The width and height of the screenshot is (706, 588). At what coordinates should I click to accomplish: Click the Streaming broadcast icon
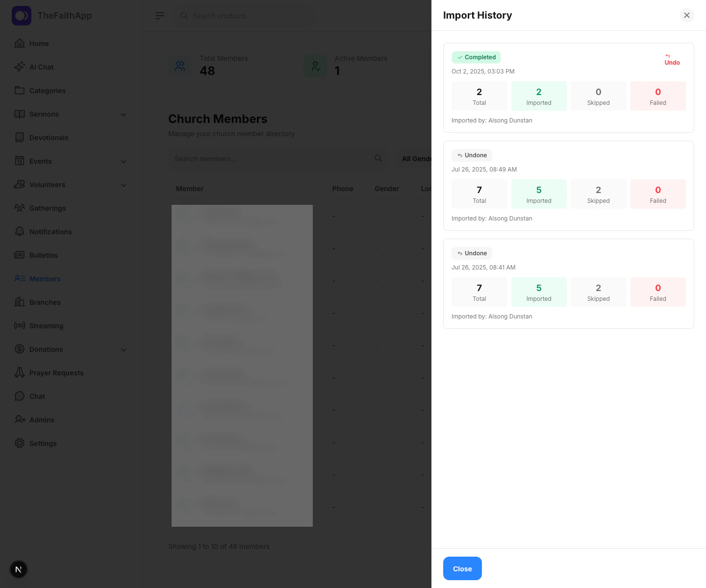pos(20,325)
